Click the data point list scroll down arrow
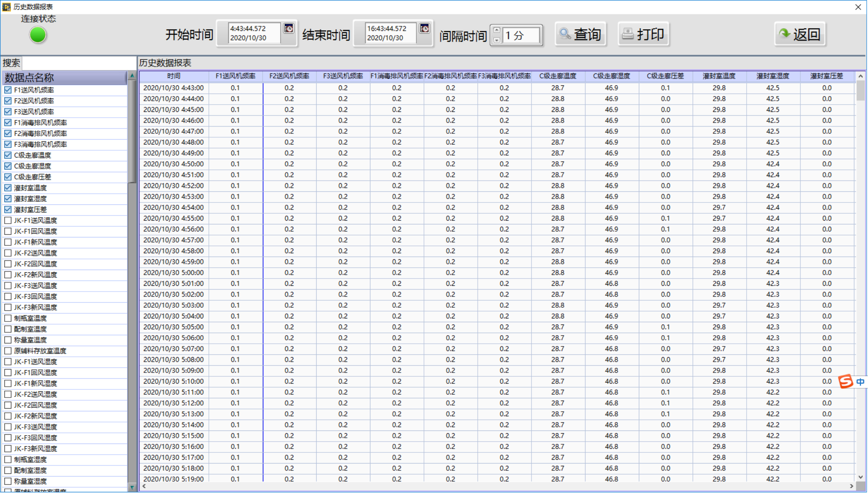The width and height of the screenshot is (868, 494). click(132, 487)
